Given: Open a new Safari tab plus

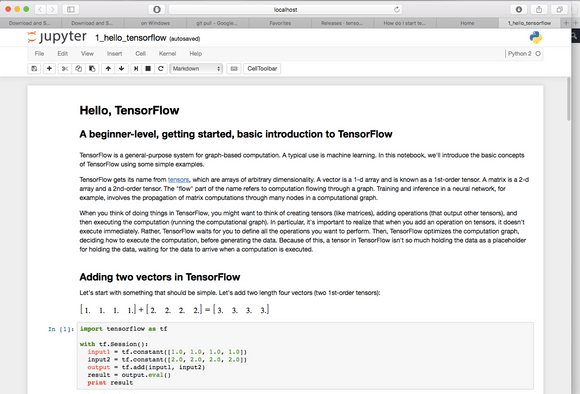Looking at the screenshot, I should click(x=566, y=23).
